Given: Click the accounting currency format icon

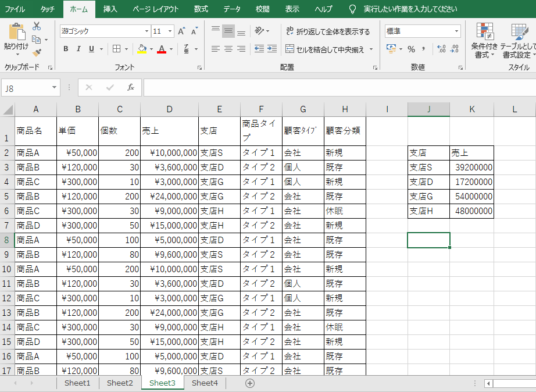Looking at the screenshot, I should [391, 49].
